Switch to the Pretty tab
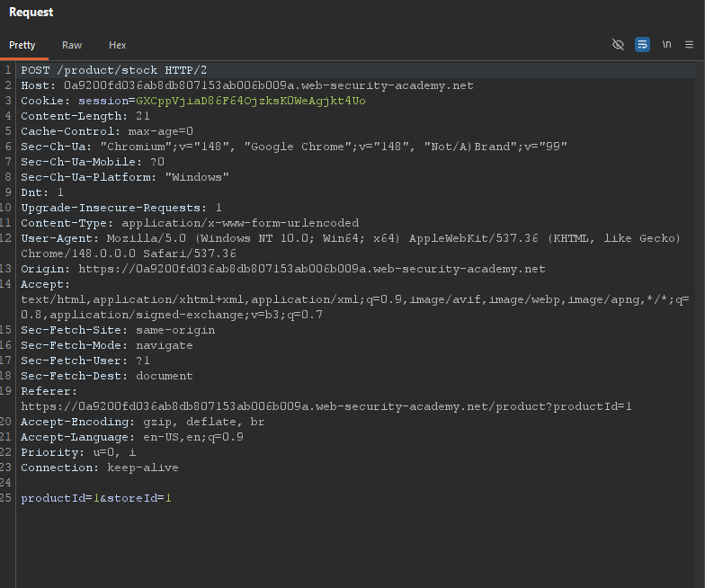Screen dimensions: 705x588 pyautogui.click(x=22, y=45)
